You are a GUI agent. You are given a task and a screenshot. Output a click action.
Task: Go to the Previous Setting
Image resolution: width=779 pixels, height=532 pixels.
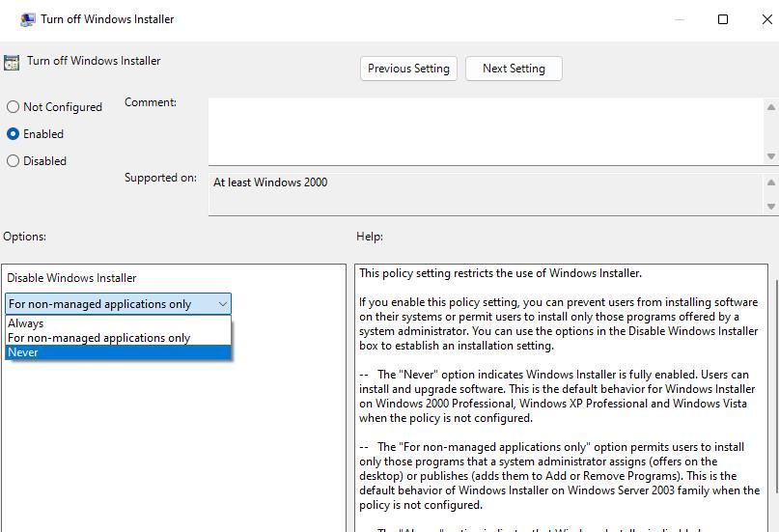pyautogui.click(x=408, y=69)
